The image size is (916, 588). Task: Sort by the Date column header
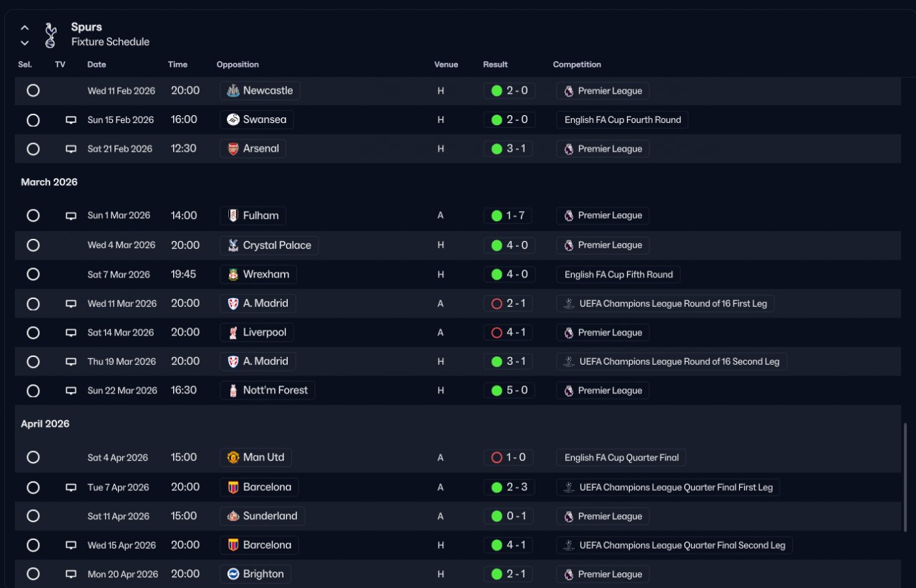pos(97,64)
